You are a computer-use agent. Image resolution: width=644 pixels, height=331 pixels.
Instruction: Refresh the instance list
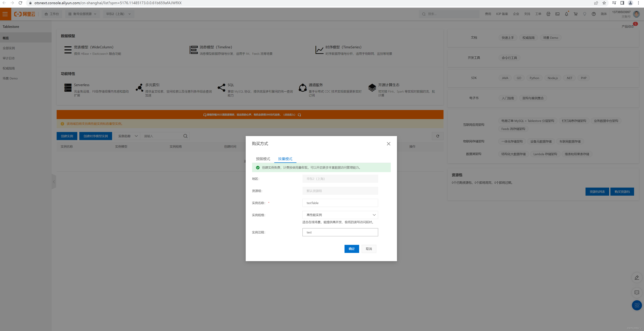437,136
